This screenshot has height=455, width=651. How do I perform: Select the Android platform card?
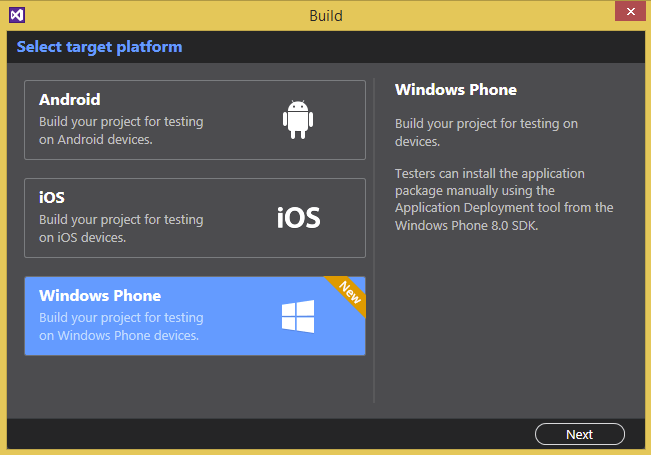[195, 120]
